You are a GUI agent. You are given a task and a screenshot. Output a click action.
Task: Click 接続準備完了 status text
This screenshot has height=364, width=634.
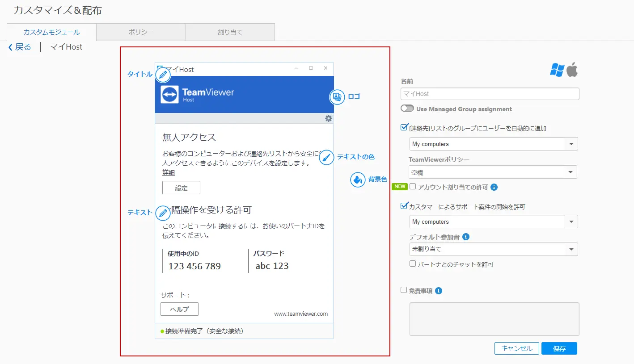tap(204, 331)
